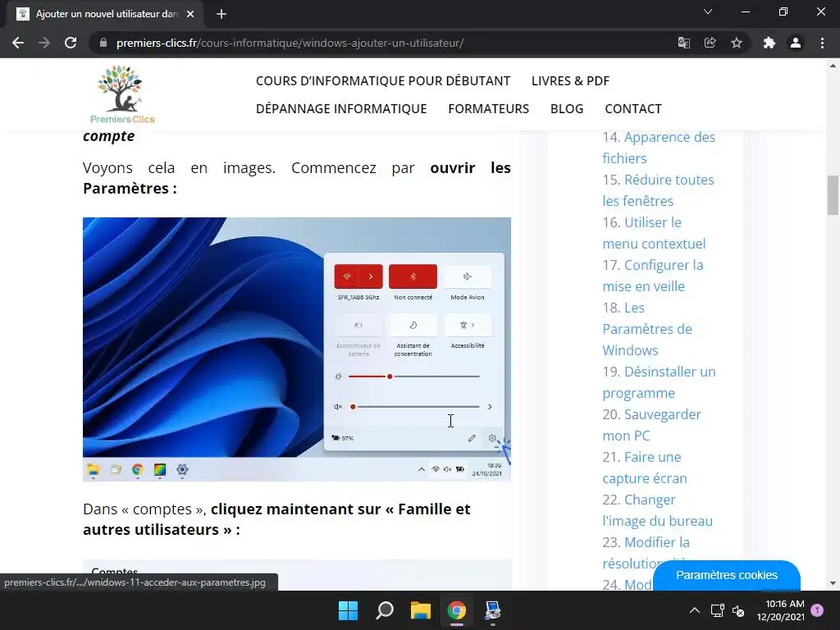Open the network status tray icon
Viewport: 840px width, 630px height.
pos(717,610)
